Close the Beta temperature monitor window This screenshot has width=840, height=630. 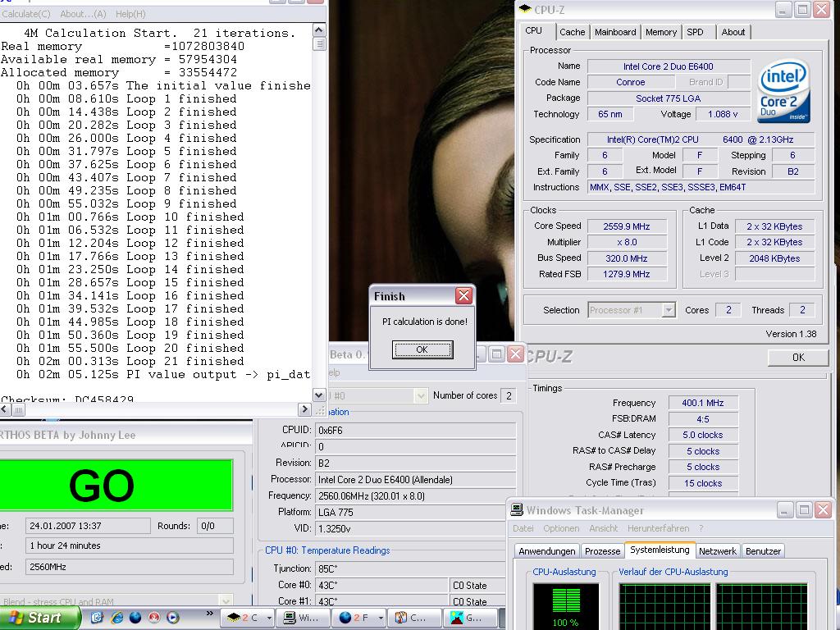click(515, 354)
